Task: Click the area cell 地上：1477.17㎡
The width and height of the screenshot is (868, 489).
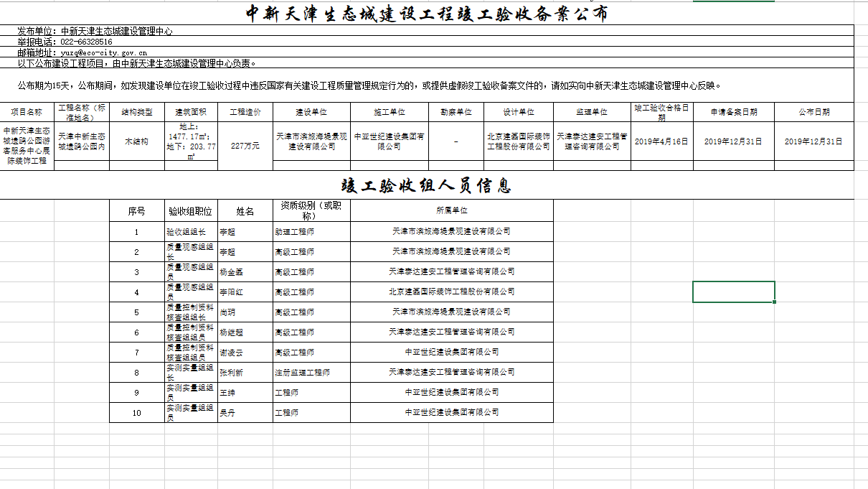Action: (x=191, y=141)
